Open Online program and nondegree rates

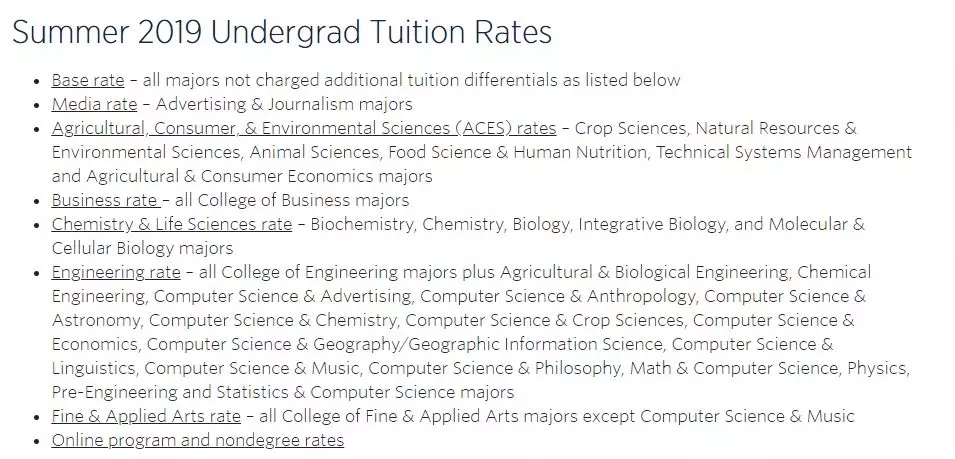198,440
